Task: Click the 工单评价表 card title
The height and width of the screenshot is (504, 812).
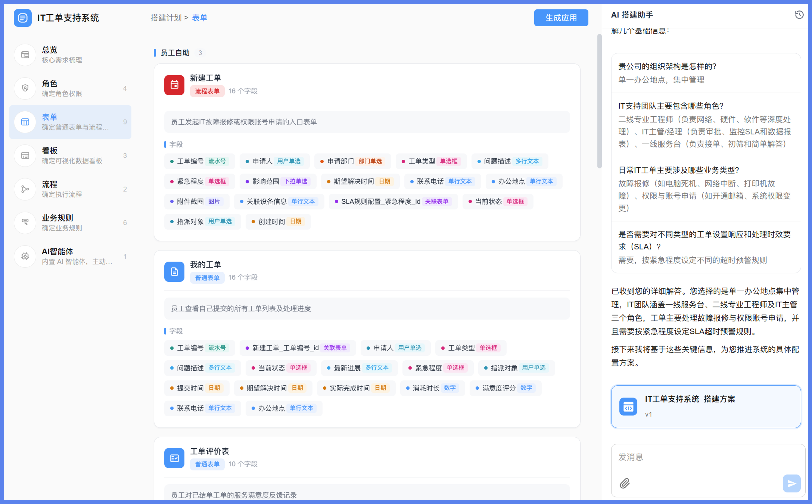Action: pos(209,451)
